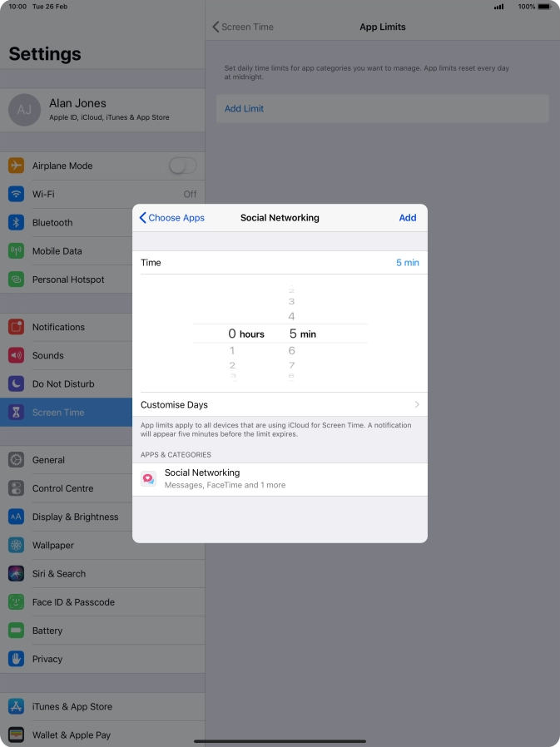The height and width of the screenshot is (747, 560).
Task: Tap the Social Networking category icon
Action: pos(149,479)
